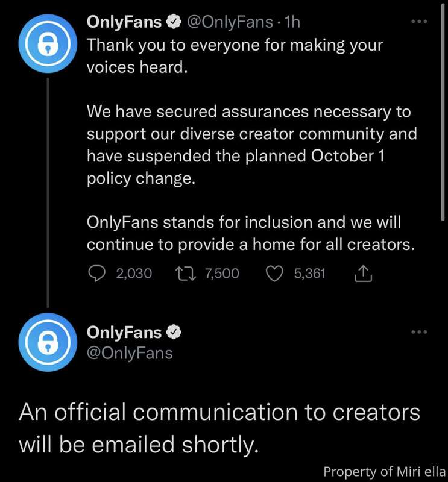Like the tweet with heart icon
Image resolution: width=448 pixels, height=482 pixels.
(x=274, y=274)
